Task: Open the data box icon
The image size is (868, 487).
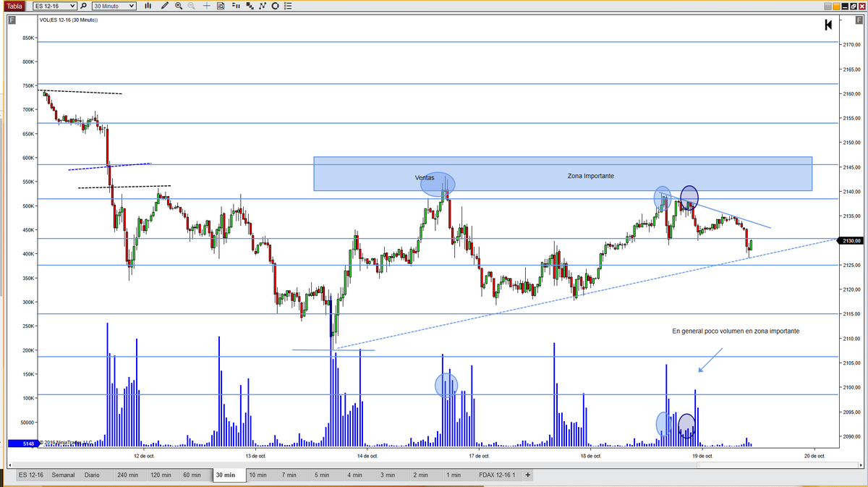Action: pos(221,6)
